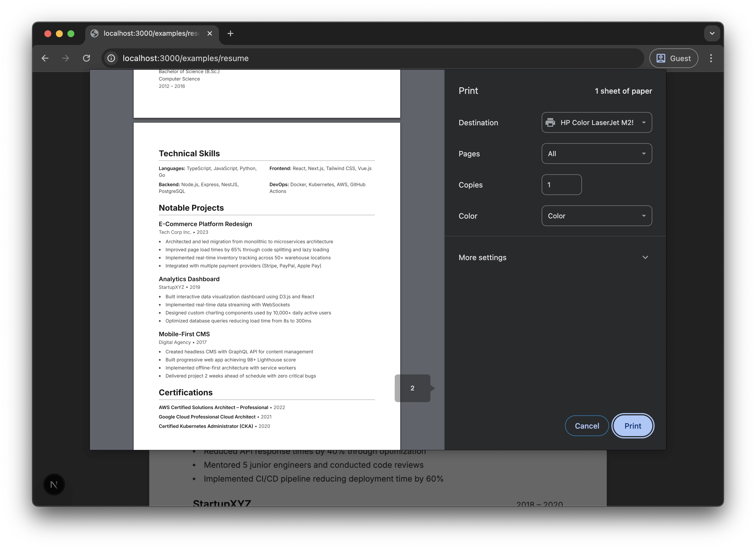Screen dimensions: 756x549
Task: Open the Destination printer dropdown
Action: click(596, 123)
